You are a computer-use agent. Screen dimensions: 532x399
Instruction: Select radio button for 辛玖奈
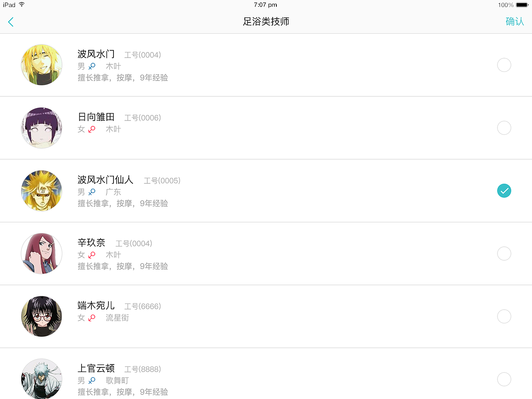coord(504,254)
